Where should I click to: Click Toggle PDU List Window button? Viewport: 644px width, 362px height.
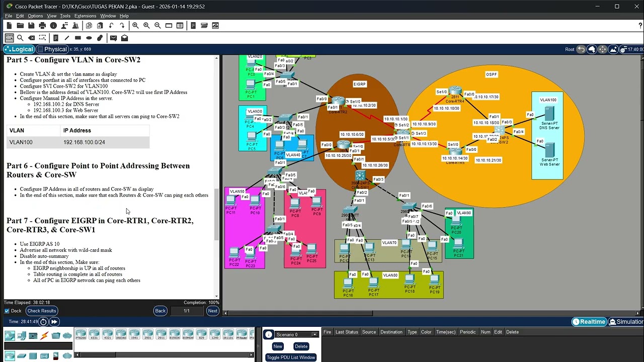click(x=291, y=357)
